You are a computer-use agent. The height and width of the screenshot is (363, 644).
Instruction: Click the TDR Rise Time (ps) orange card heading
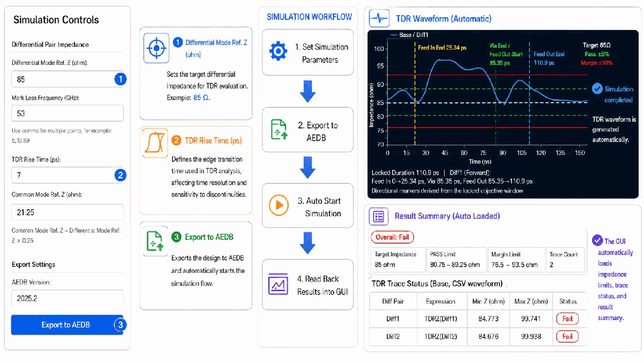(x=213, y=140)
